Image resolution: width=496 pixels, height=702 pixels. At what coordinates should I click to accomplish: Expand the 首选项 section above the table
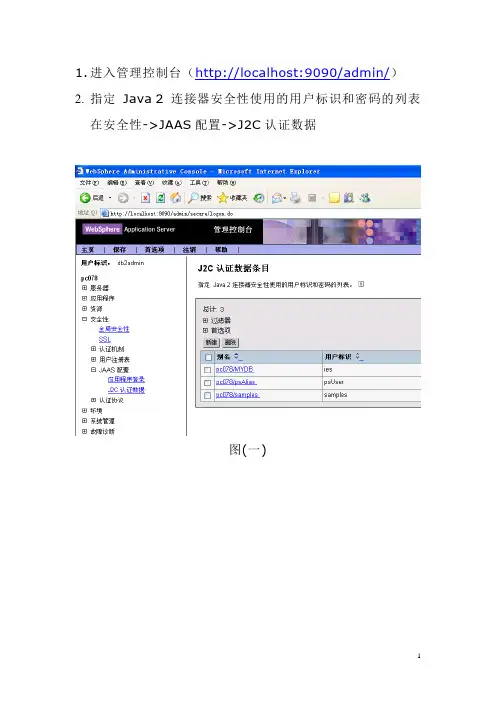(205, 330)
